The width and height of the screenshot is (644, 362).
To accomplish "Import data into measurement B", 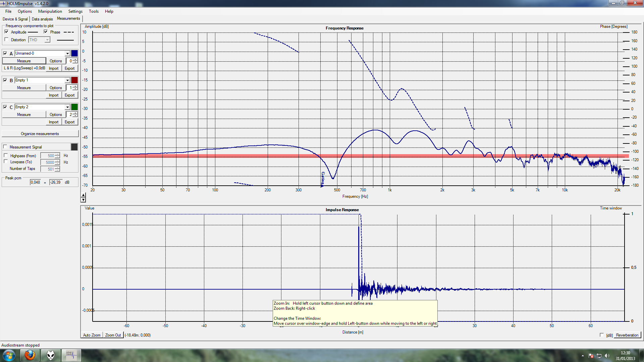I will click(54, 95).
